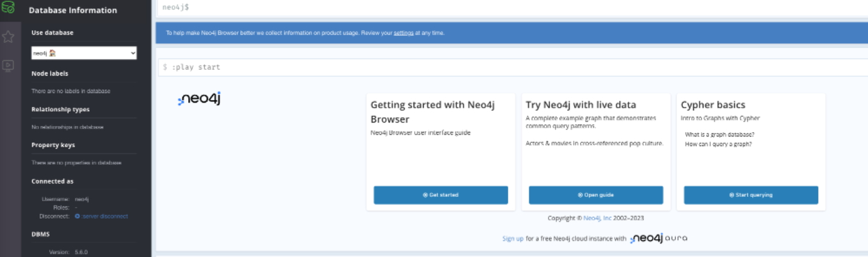This screenshot has width=868, height=257.
Task: Open the Guides play icon in sidebar
Action: point(8,65)
